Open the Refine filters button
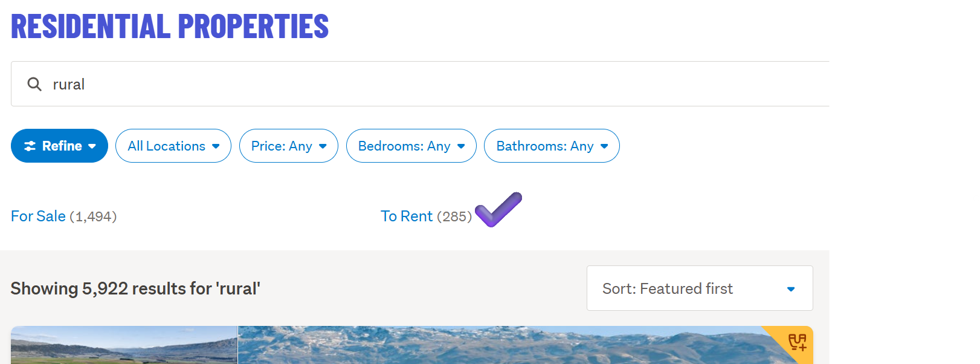This screenshot has width=980, height=364. click(59, 146)
